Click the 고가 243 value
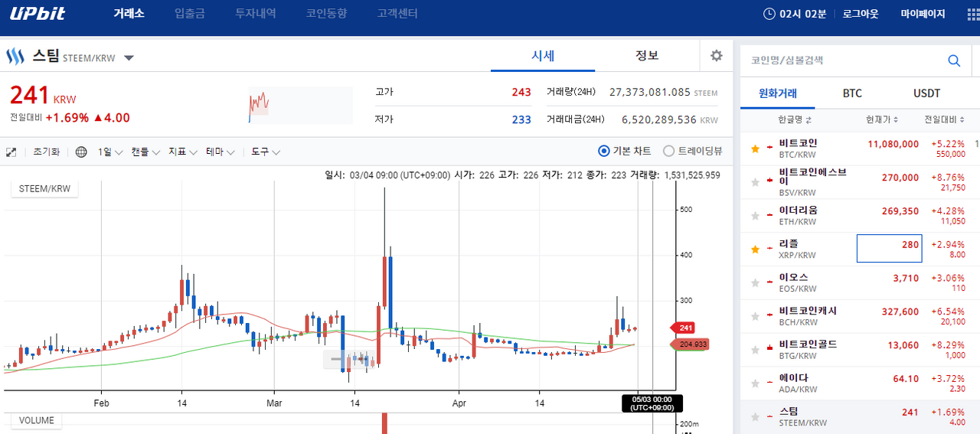Screen dimensions: 980x434 521,92
